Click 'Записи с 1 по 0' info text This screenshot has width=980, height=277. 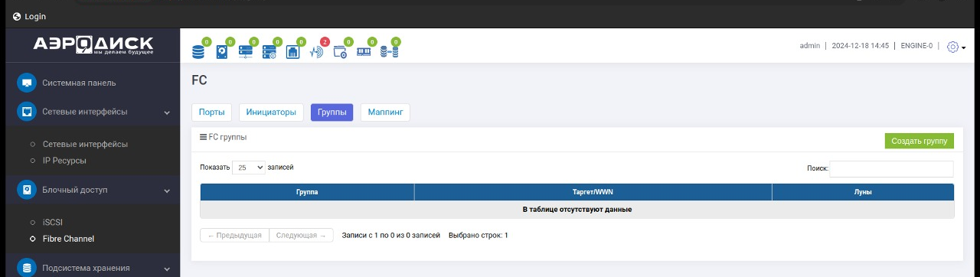[391, 236]
